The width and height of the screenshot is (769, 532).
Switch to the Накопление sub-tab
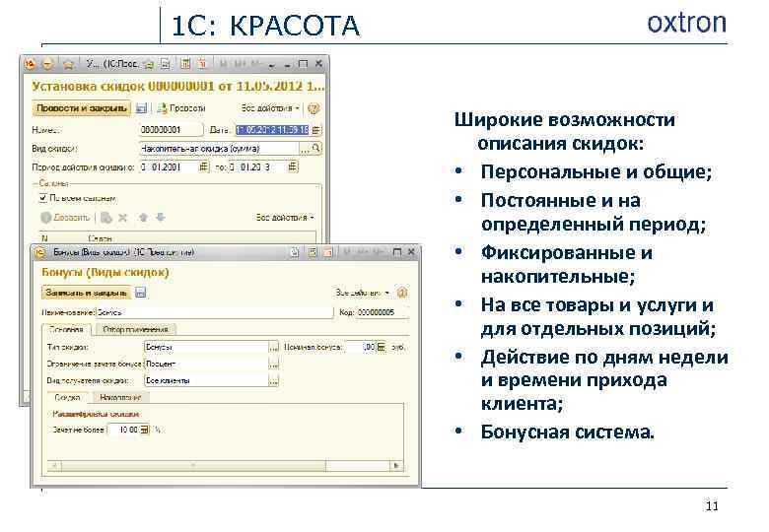[x=120, y=397]
